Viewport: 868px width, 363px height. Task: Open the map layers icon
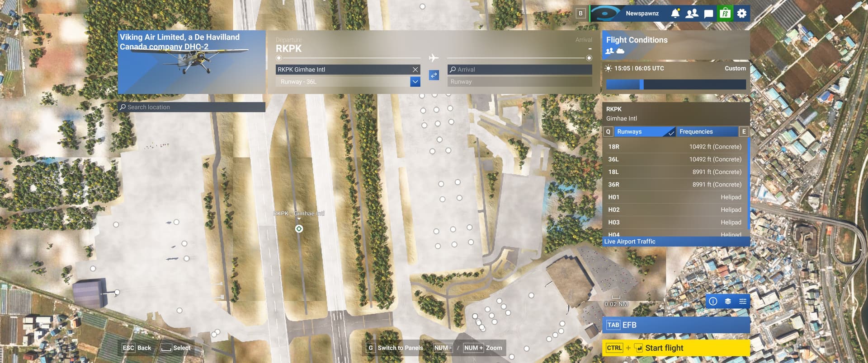(728, 301)
